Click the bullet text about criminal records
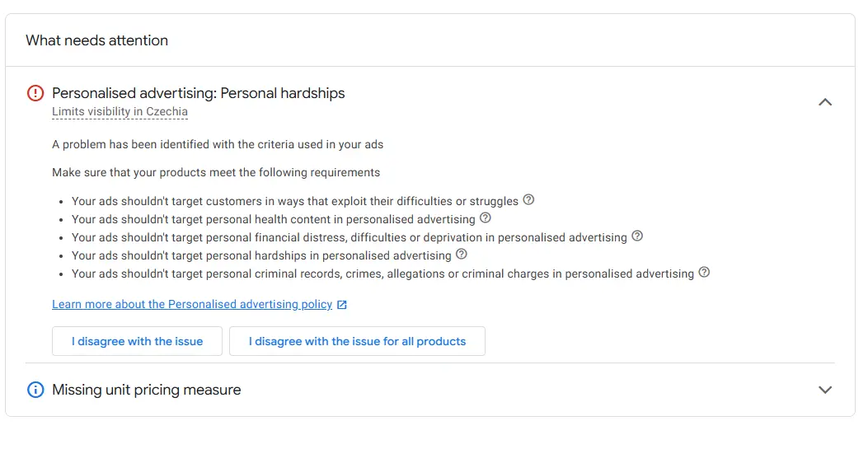 point(382,274)
